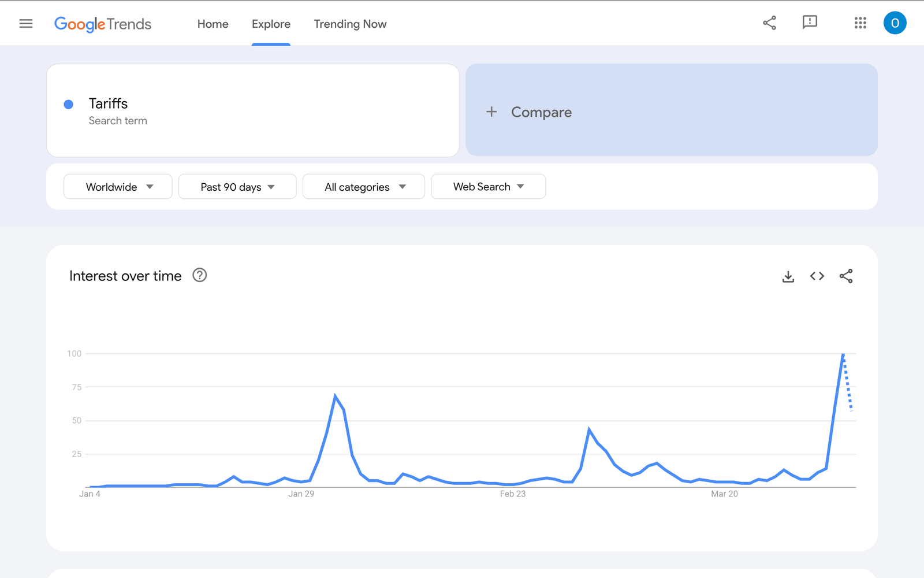Image resolution: width=924 pixels, height=578 pixels.
Task: Switch to the Trending Now tab
Action: [x=349, y=24]
